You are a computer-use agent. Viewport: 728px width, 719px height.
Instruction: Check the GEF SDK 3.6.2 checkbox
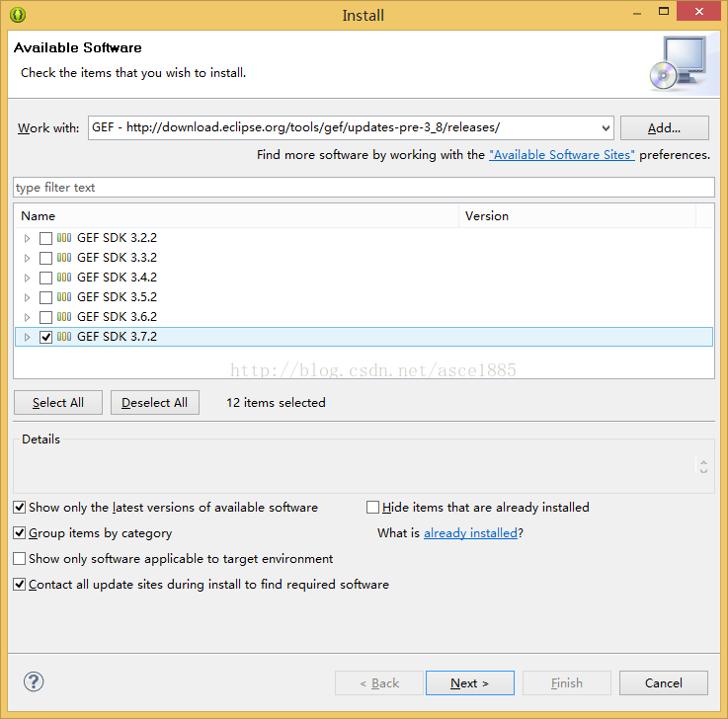[45, 317]
